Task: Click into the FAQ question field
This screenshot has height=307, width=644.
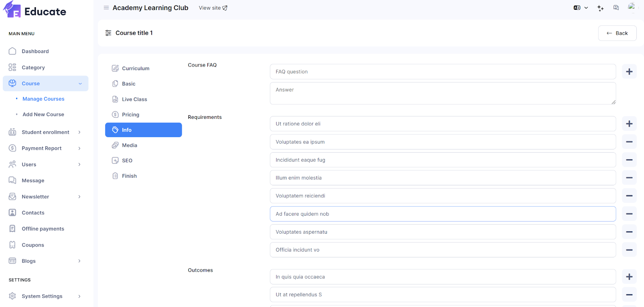Action: click(443, 72)
